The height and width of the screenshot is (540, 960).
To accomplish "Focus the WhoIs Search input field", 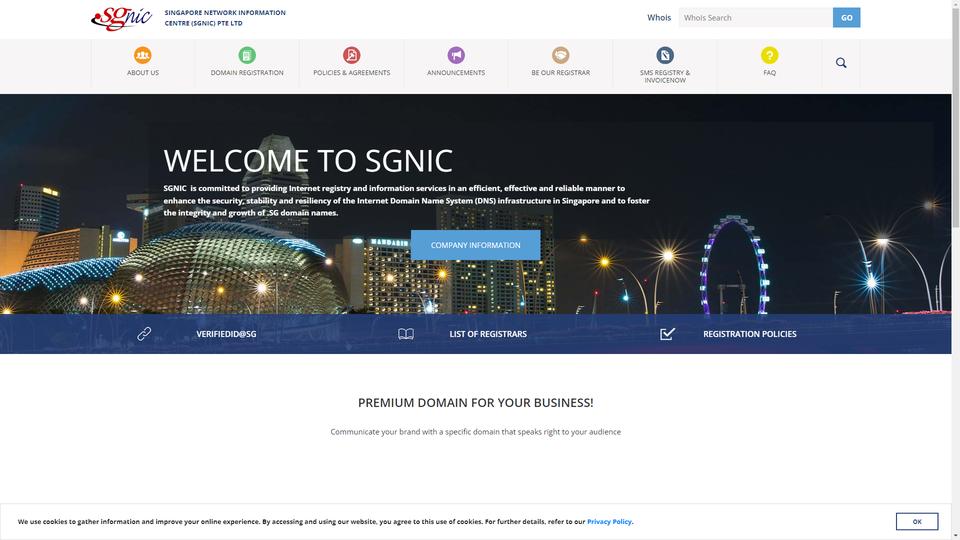I will tap(756, 18).
